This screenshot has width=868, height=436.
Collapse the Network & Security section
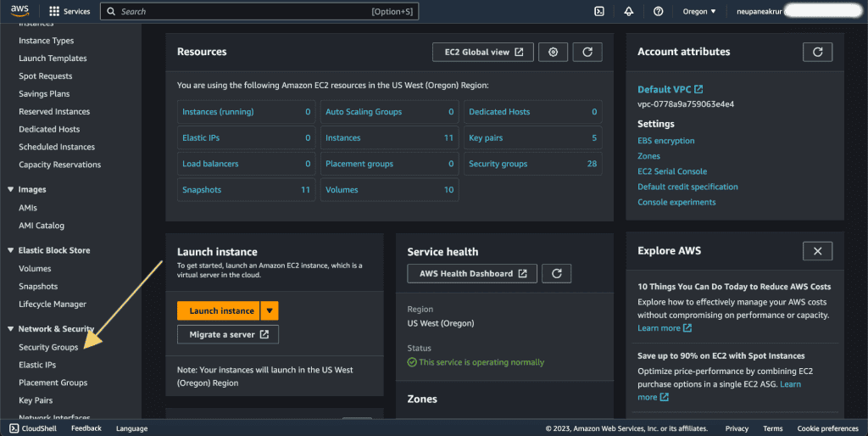point(10,329)
